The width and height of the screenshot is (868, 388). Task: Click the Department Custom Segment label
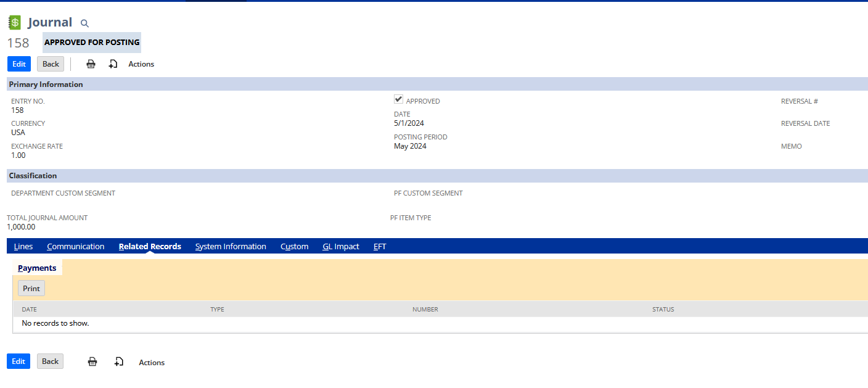click(x=63, y=193)
